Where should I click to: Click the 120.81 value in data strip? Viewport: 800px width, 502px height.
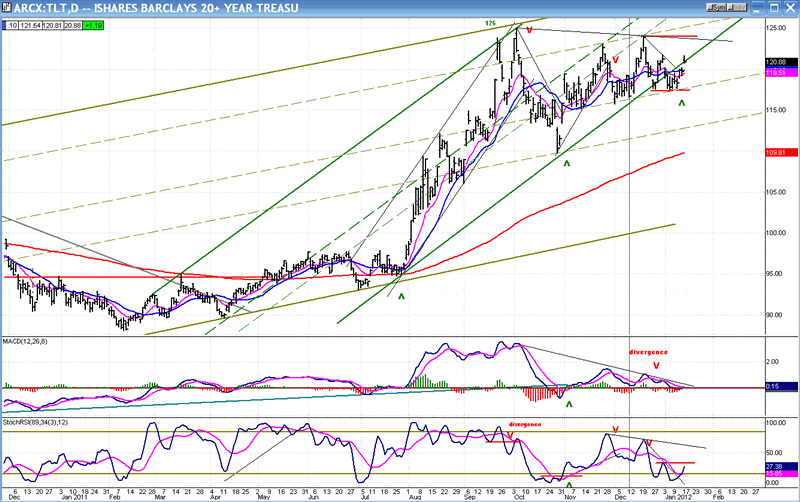[x=53, y=22]
